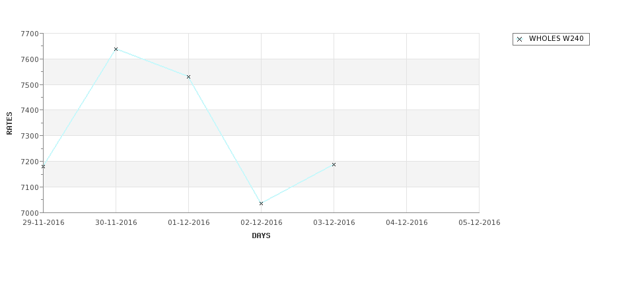
Task: Click the 05-12-2016 date label
Action: [x=480, y=223]
